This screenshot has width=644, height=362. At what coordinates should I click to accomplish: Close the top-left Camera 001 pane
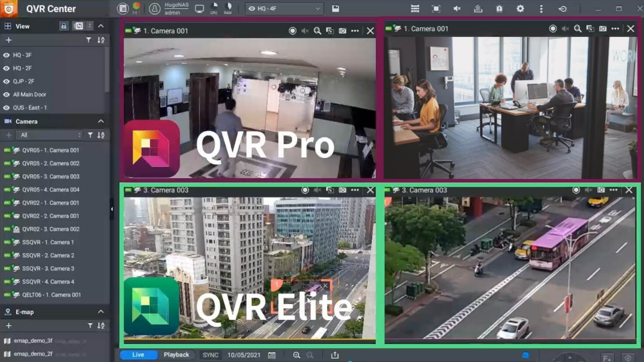(370, 31)
